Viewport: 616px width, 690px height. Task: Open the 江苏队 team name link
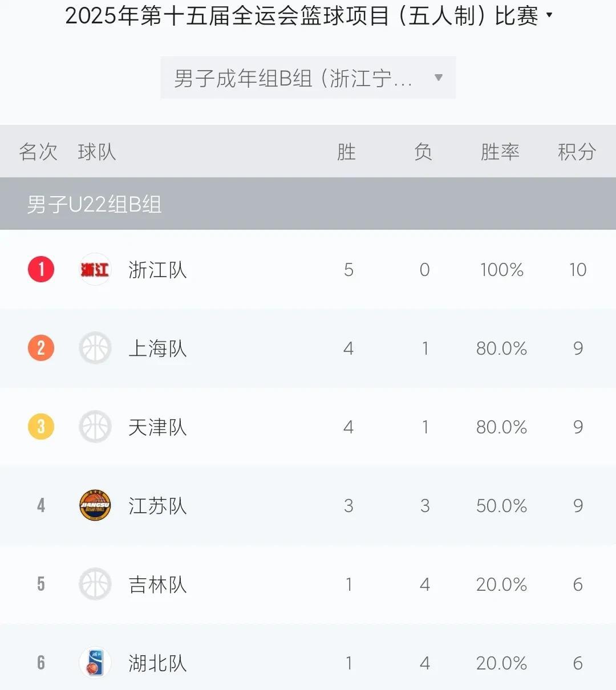tap(157, 506)
